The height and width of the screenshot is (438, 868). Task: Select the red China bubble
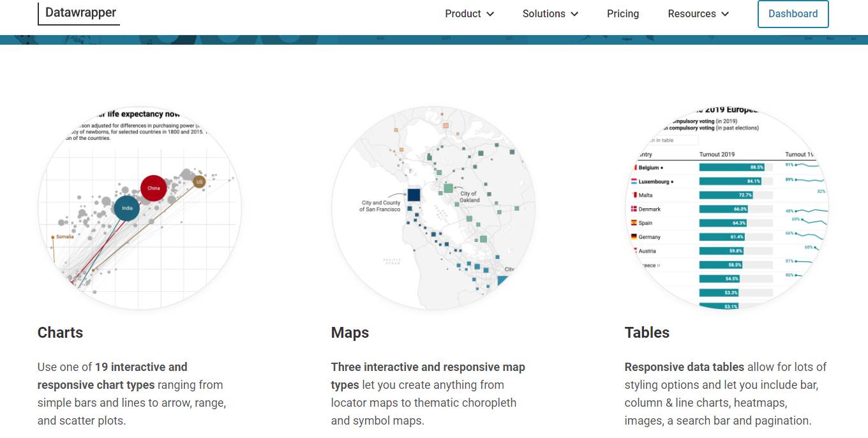coord(153,188)
